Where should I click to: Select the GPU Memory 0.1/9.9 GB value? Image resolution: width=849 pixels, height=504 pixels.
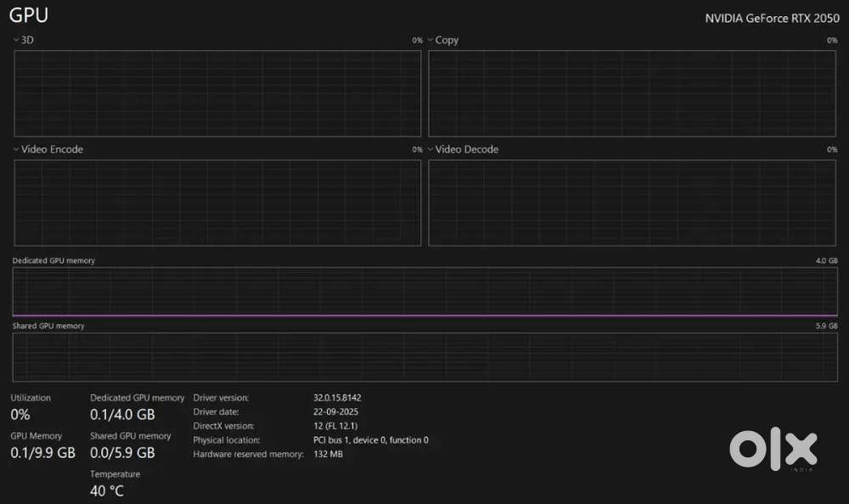pyautogui.click(x=42, y=453)
